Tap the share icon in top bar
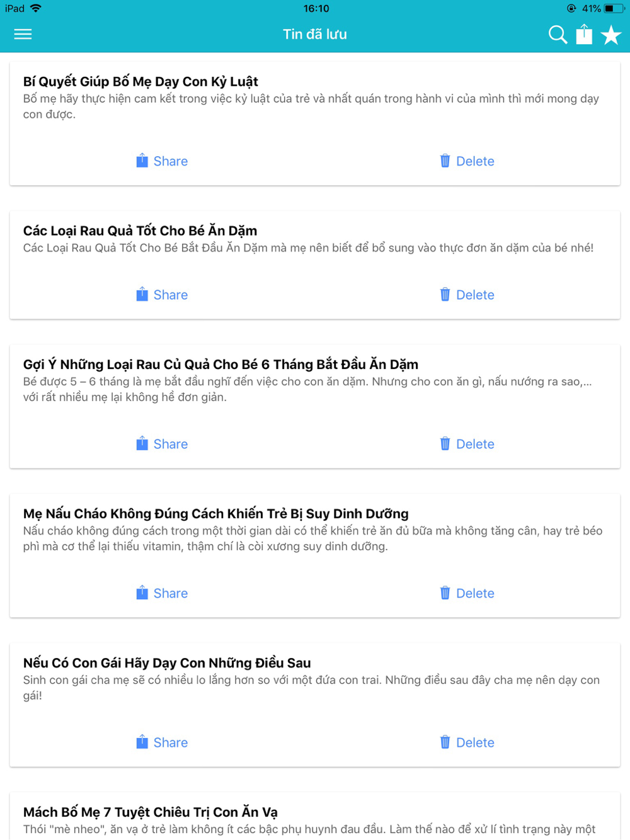Image resolution: width=630 pixels, height=840 pixels. point(585,34)
